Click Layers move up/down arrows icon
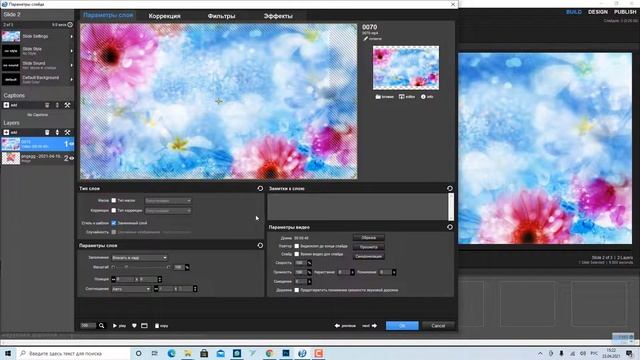This screenshot has width=640, height=360. click(57, 132)
